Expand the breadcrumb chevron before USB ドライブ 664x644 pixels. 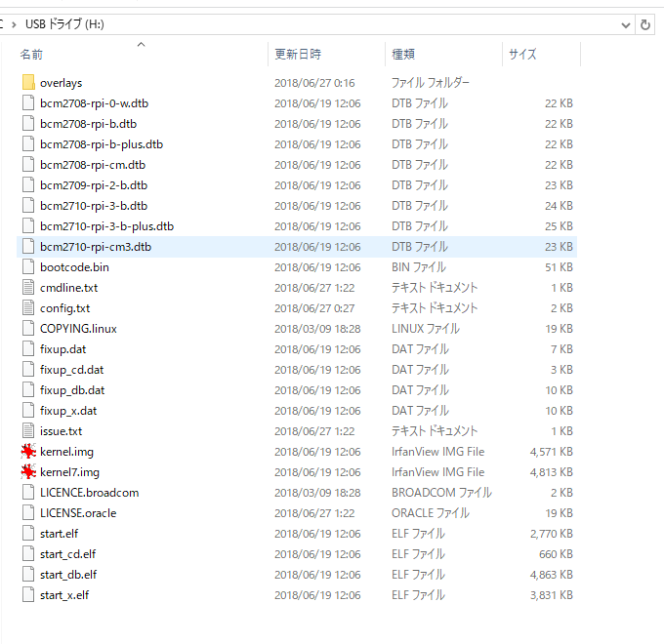(x=14, y=24)
